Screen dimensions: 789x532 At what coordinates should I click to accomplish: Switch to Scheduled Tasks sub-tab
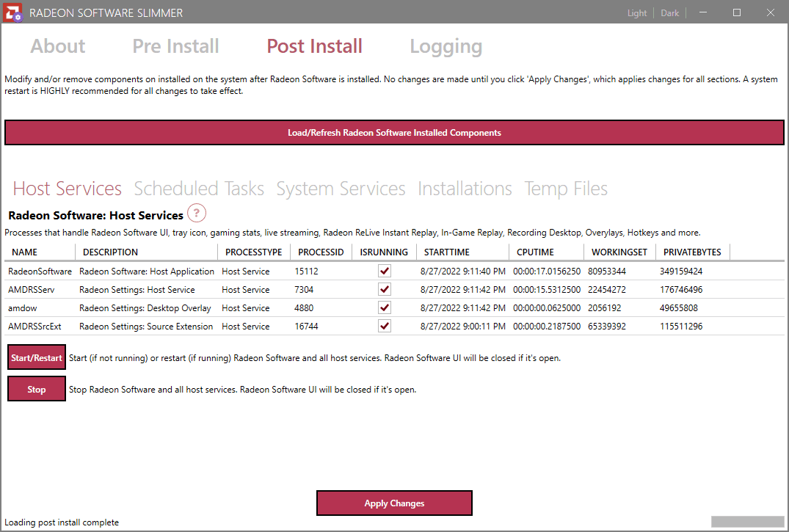[x=199, y=189]
